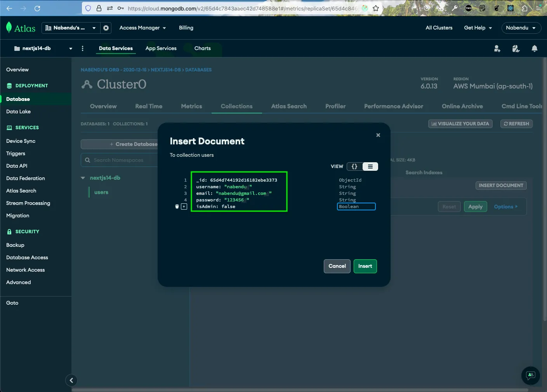Open String type selector for username
The image size is (547, 392).
[347, 187]
